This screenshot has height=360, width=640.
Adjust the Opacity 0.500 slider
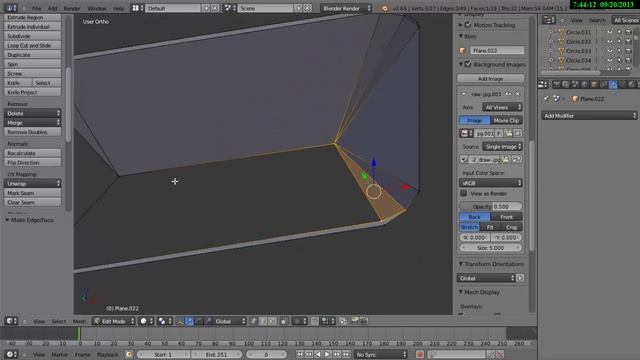coord(491,207)
